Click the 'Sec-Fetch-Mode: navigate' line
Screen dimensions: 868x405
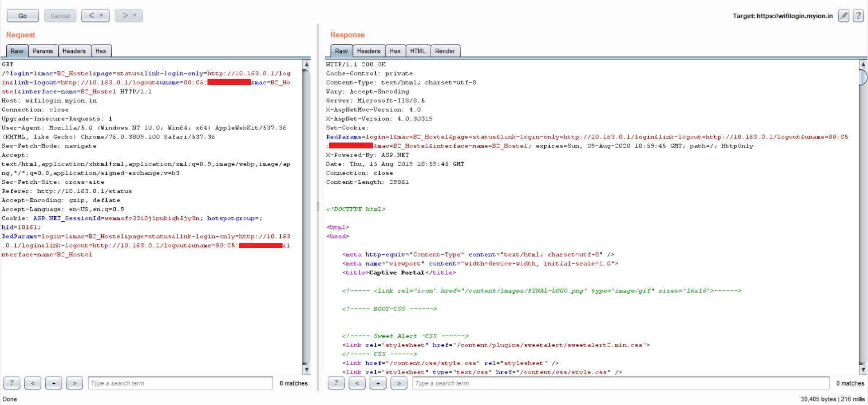[x=49, y=146]
